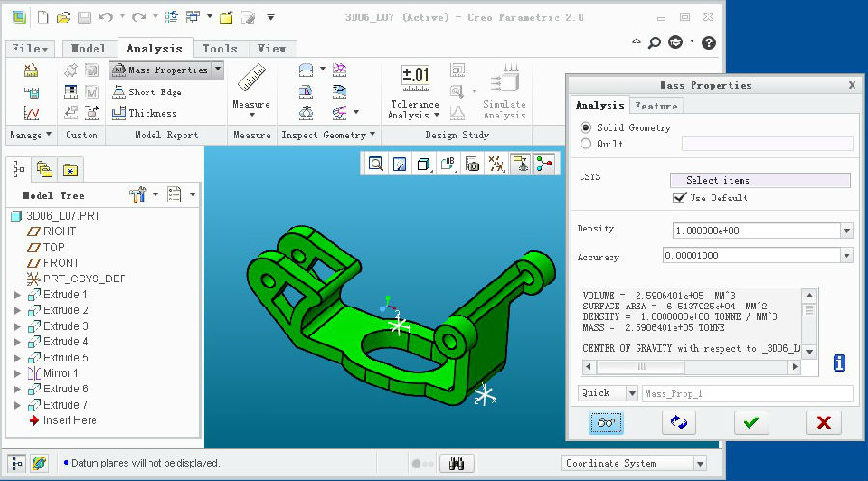The height and width of the screenshot is (481, 868).
Task: Uncheck the Use Default checkbox
Action: click(679, 198)
